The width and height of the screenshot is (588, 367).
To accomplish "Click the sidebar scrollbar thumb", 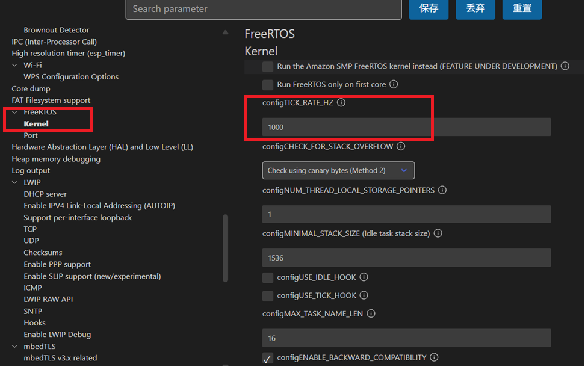I will tap(225, 248).
